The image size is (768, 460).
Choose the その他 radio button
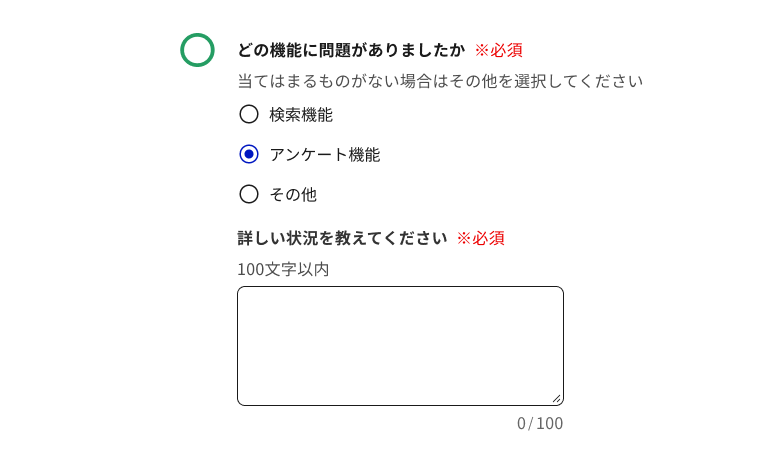coord(249,194)
